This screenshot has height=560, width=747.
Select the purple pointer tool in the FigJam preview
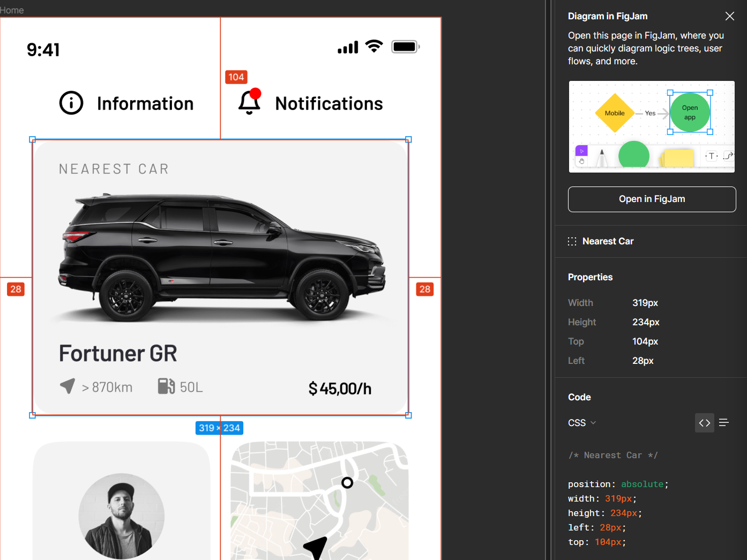tap(581, 152)
